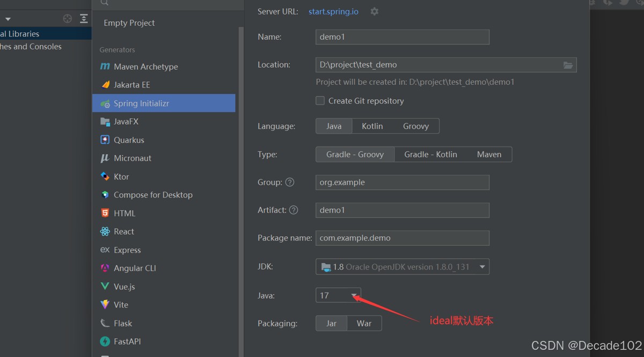Switch Language to Kotlin
Image resolution: width=644 pixels, height=357 pixels.
(x=372, y=126)
